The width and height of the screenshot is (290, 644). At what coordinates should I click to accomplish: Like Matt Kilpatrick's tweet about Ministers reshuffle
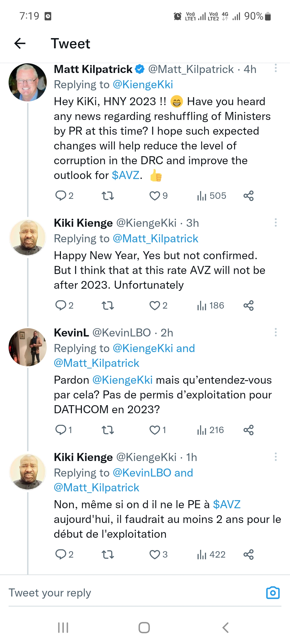click(155, 196)
